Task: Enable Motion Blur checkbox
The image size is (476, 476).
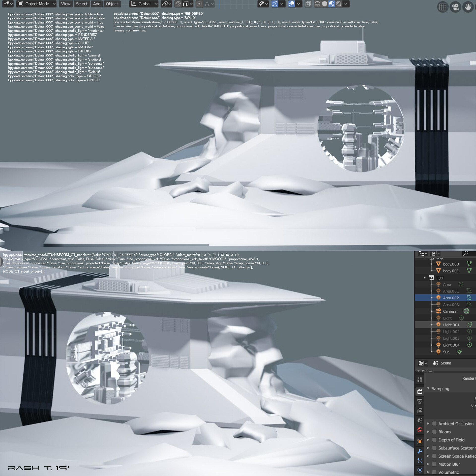Action: coord(434,464)
